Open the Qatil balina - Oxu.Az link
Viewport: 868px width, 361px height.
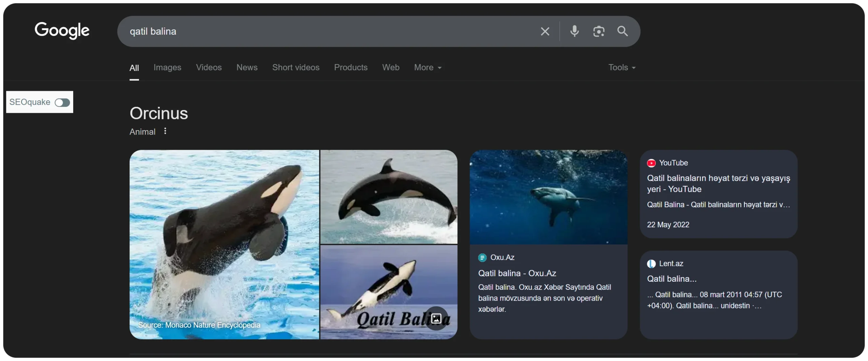[517, 273]
